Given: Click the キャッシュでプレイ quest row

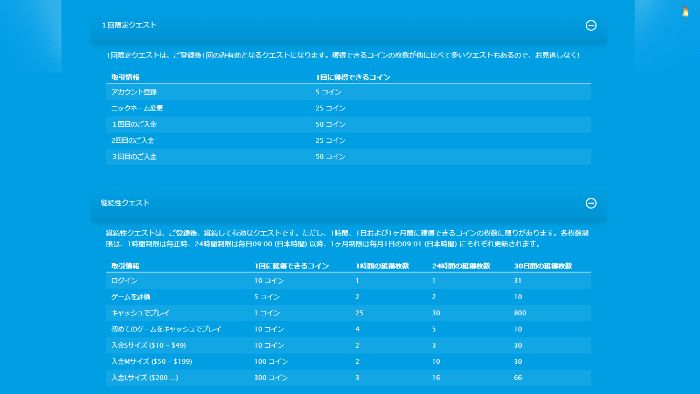Looking at the screenshot, I should [348, 313].
